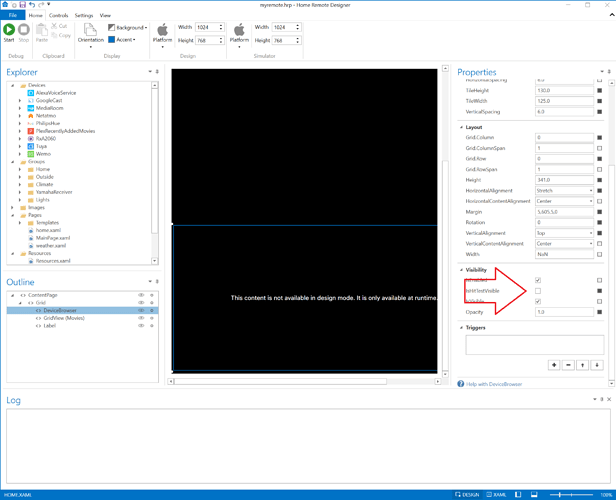This screenshot has width=616, height=500.
Task: Switch to the View ribbon tab
Action: tap(105, 15)
